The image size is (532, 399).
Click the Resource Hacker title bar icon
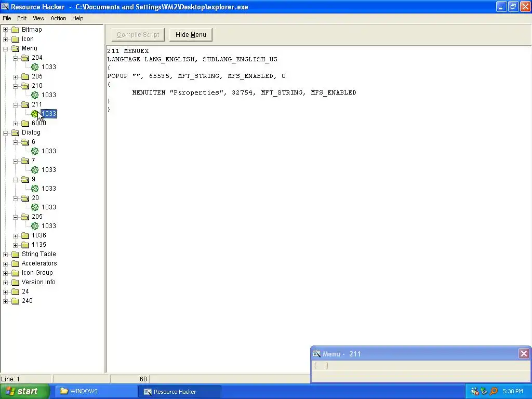tap(5, 7)
